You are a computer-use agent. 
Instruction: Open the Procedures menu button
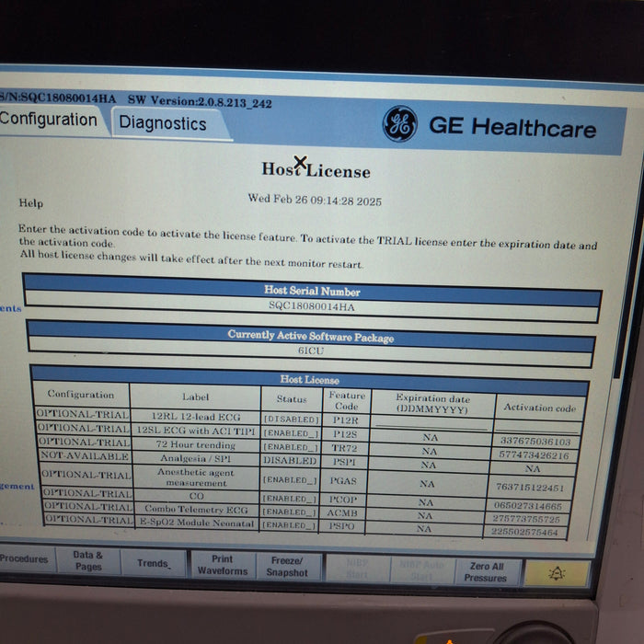24,558
